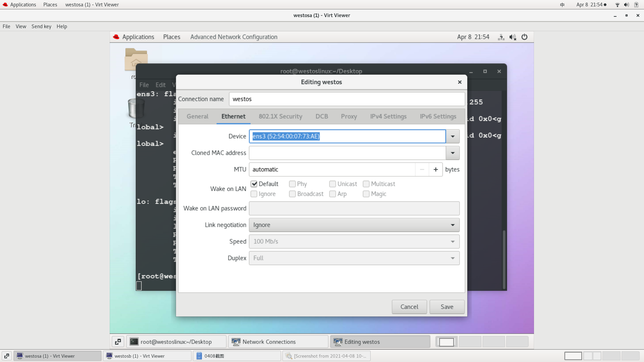Click the Connection name input field

[x=347, y=99]
